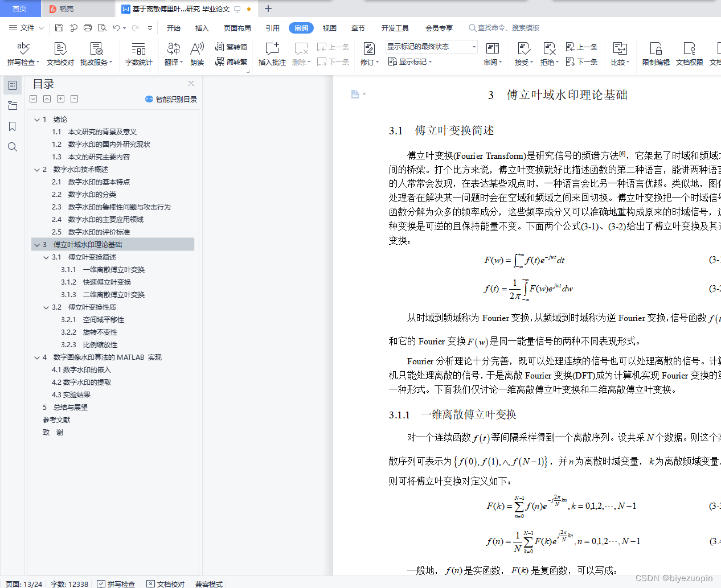Screen dimensions: 721x588
Task: Switch to the 开始 ribbon tab
Action: coord(174,28)
